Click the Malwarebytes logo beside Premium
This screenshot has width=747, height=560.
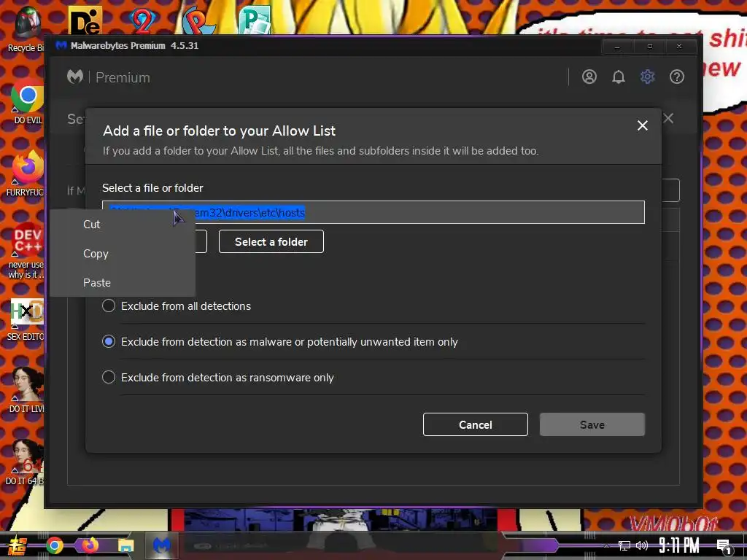(x=75, y=77)
